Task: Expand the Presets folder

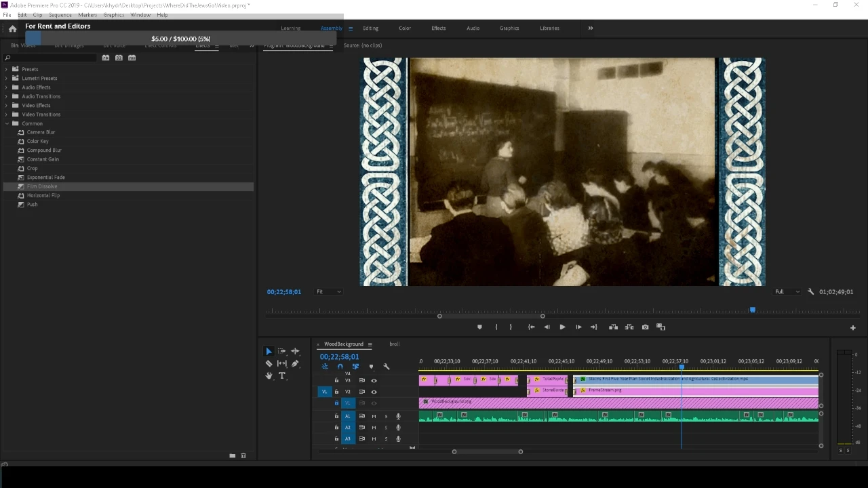Action: (x=7, y=69)
